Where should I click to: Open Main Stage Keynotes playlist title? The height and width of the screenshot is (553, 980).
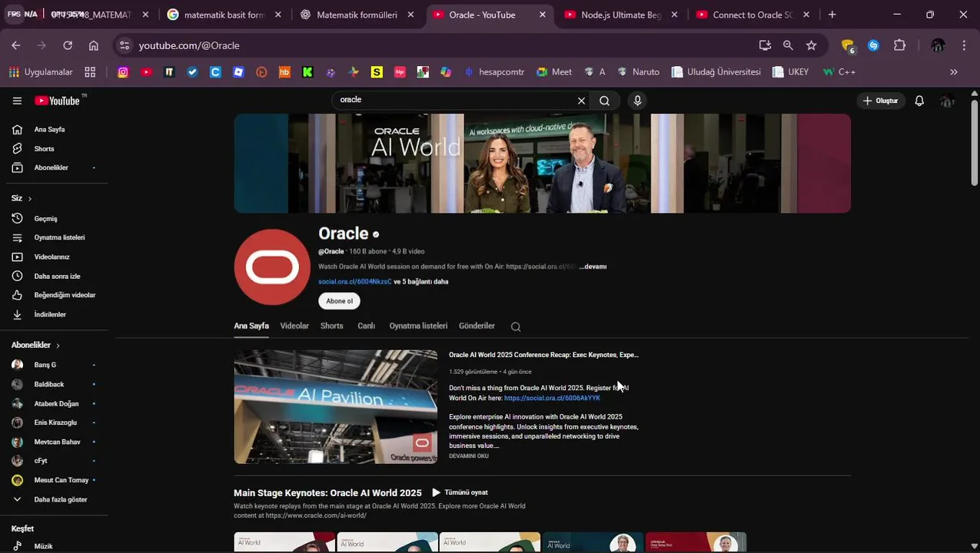coord(327,493)
